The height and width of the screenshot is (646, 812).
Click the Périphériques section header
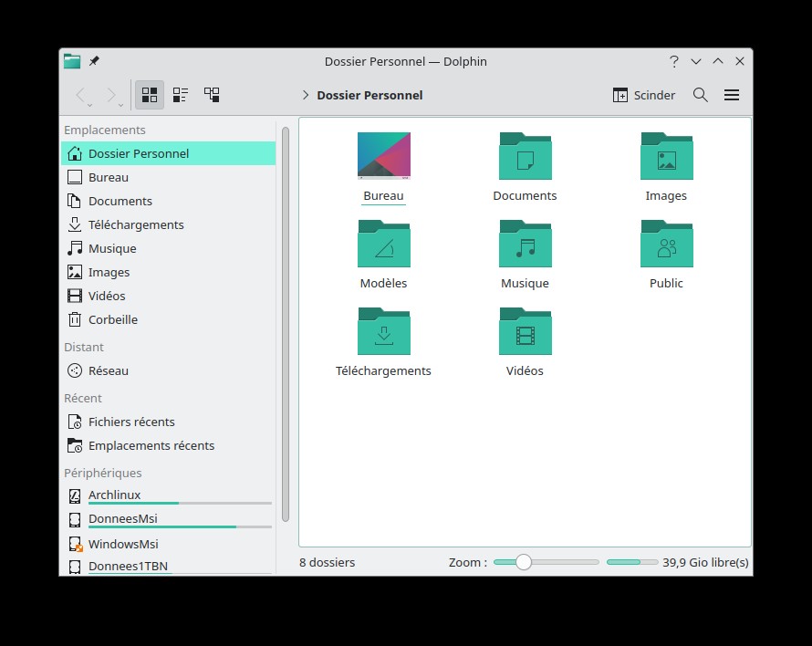(x=102, y=473)
